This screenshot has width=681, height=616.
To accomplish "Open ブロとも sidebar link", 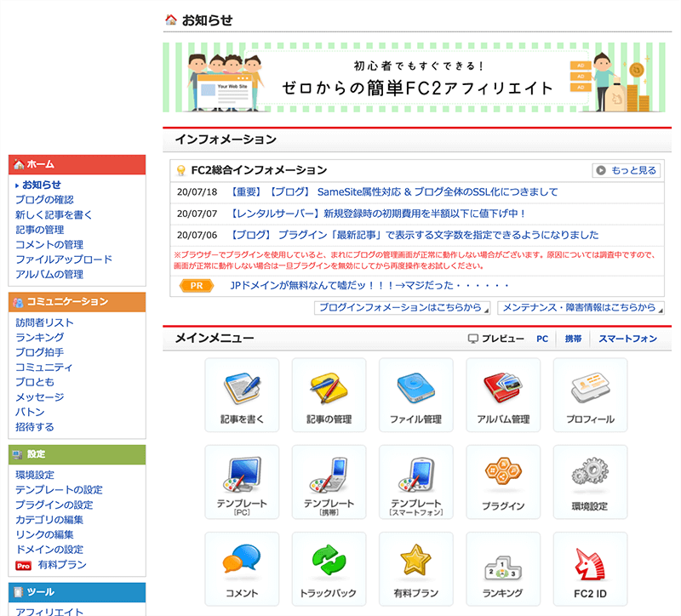I will (x=35, y=382).
